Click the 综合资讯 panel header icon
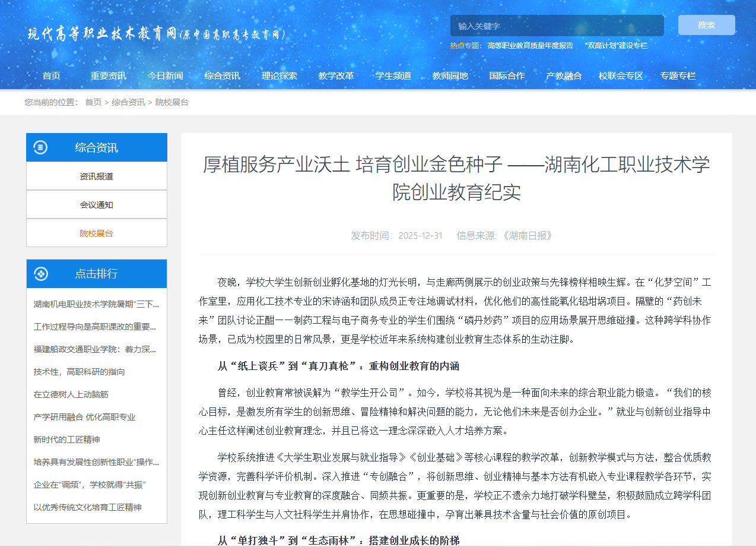 pyautogui.click(x=42, y=147)
